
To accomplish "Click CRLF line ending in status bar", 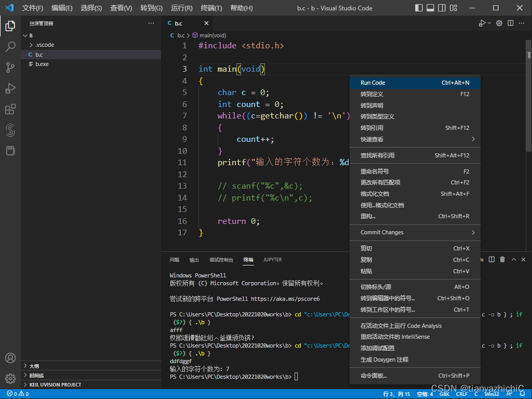I will [461, 394].
